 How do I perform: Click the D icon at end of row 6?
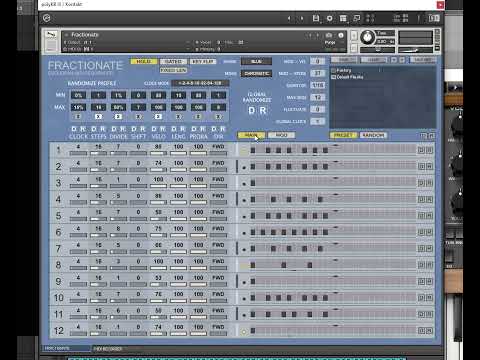pyautogui.click(x=421, y=232)
